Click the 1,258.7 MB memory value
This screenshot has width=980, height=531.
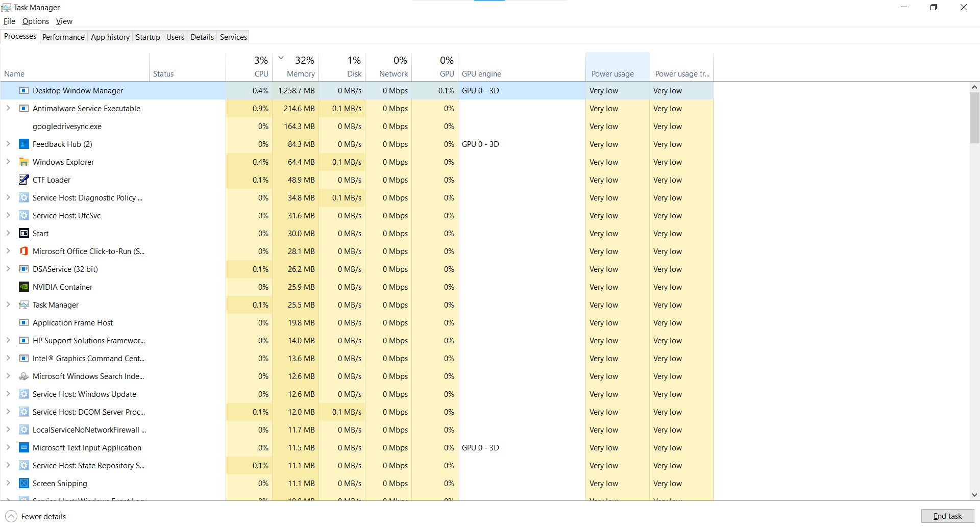(297, 91)
